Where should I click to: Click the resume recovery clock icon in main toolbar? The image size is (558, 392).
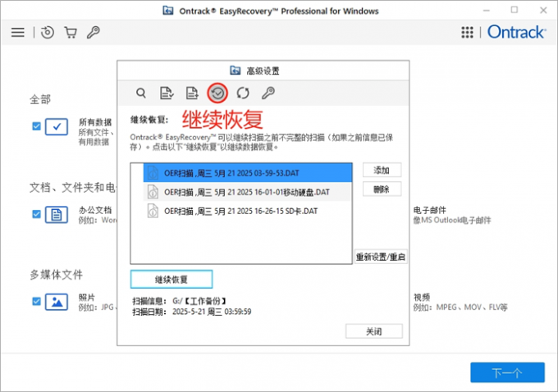coord(48,32)
